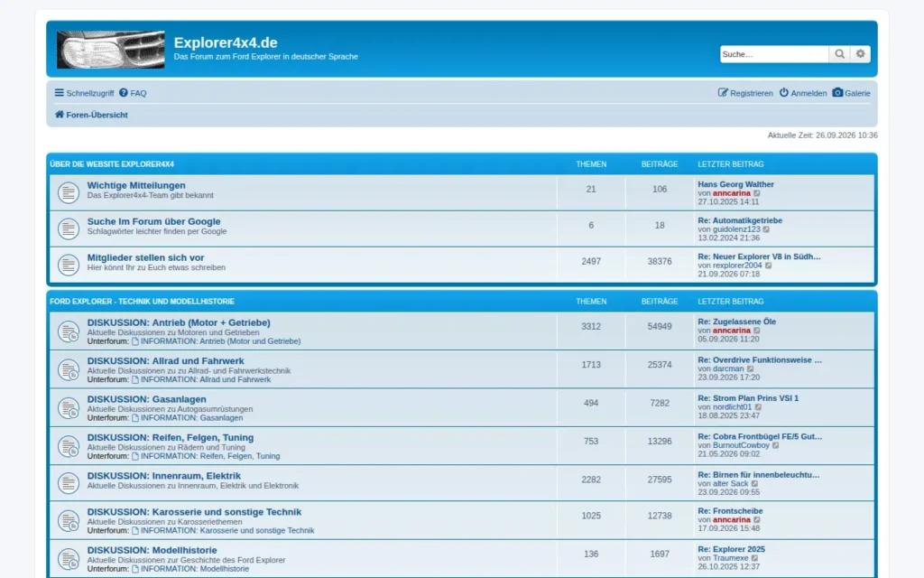Click forum icon beside DISKUSSION: Reifen, Felgen
The image size is (924, 578).
69,446
